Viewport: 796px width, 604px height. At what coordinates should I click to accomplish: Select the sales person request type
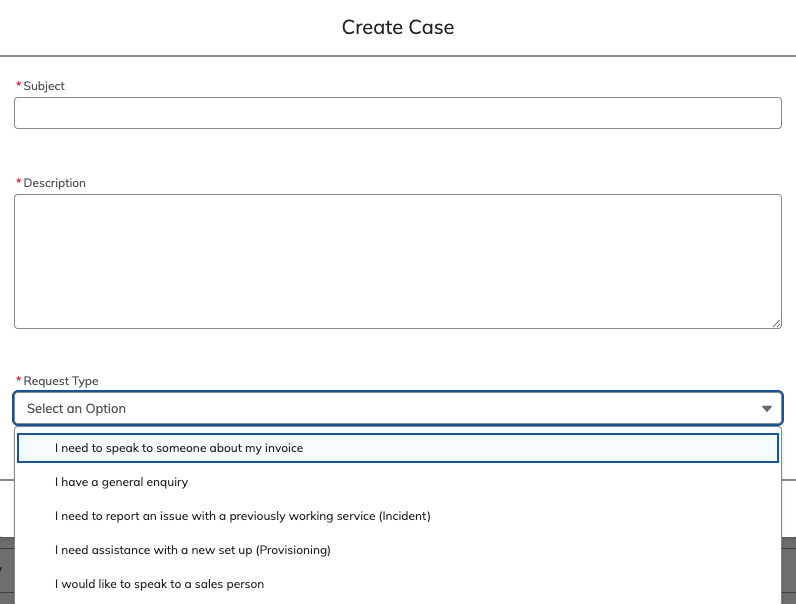pyautogui.click(x=159, y=584)
